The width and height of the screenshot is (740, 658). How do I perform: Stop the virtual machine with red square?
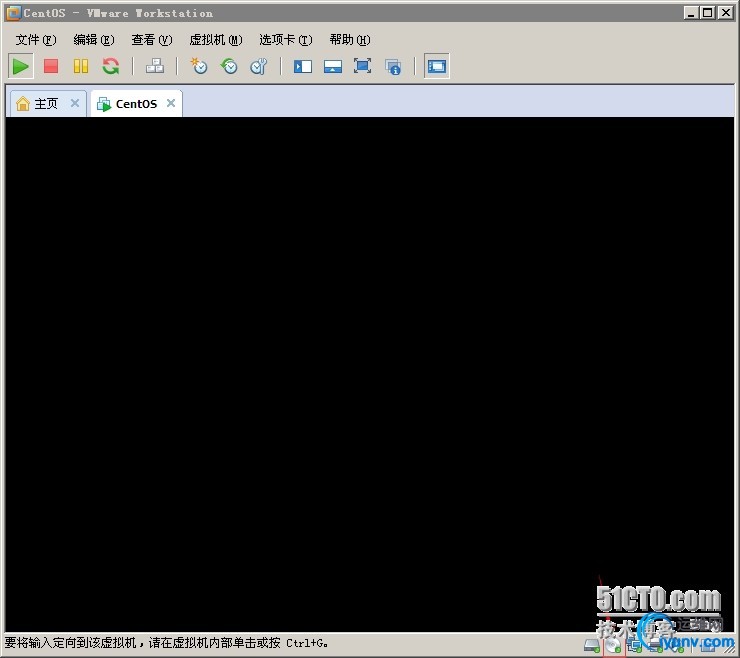pyautogui.click(x=51, y=66)
